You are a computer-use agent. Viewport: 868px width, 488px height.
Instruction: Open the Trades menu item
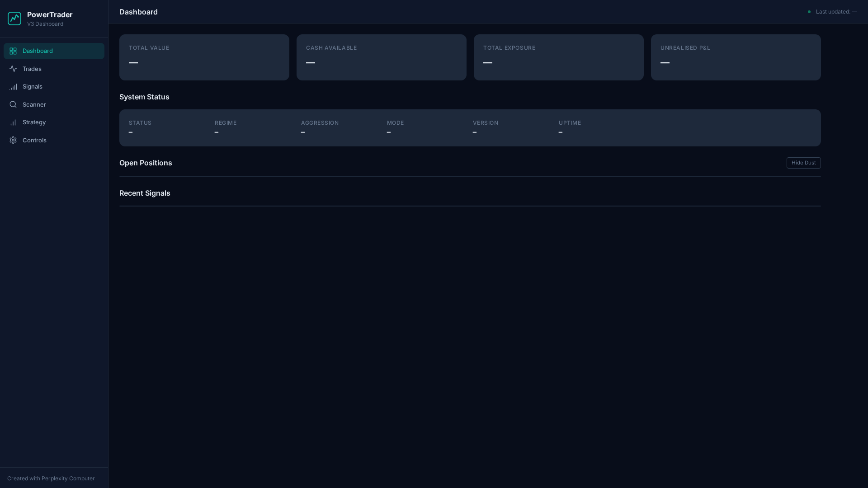[32, 69]
